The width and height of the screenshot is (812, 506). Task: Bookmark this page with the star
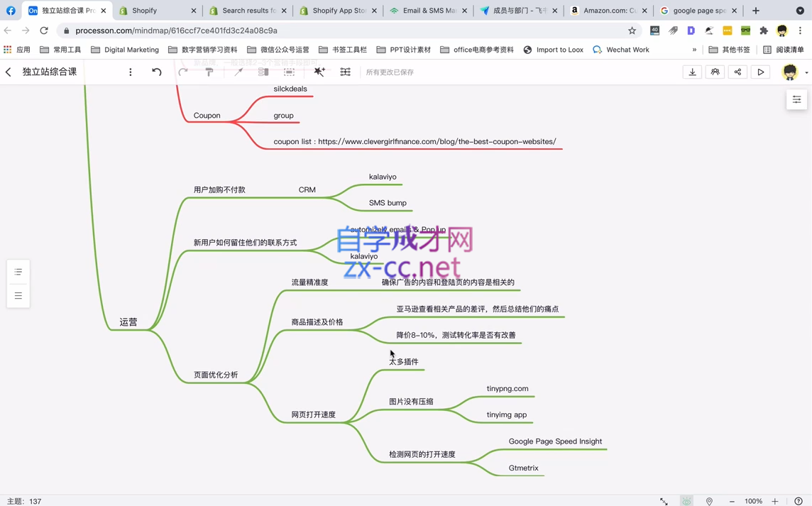(x=632, y=31)
